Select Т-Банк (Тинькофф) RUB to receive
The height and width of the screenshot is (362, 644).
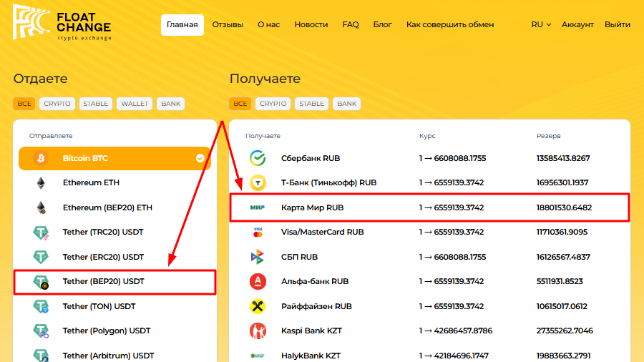click(429, 182)
